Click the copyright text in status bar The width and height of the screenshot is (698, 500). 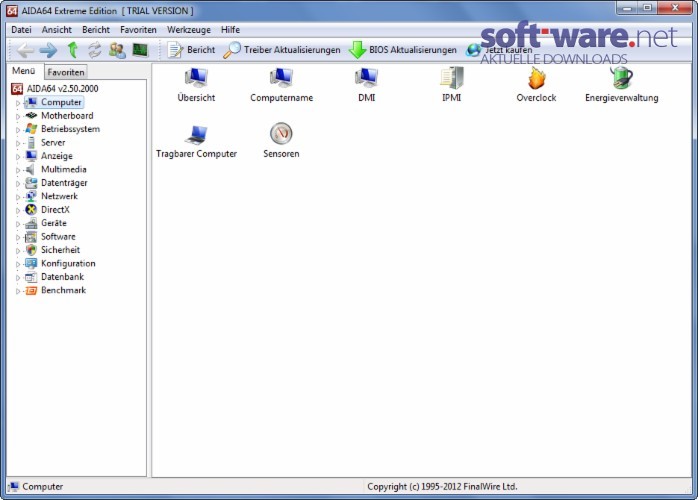pyautogui.click(x=442, y=487)
